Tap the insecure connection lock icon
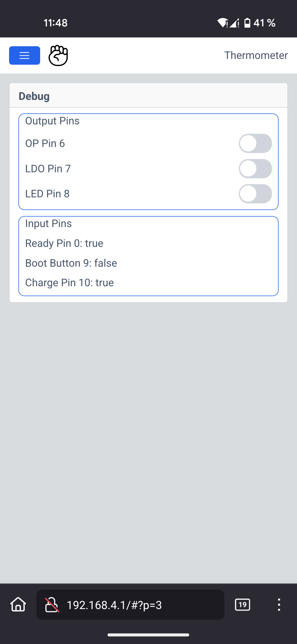This screenshot has height=644, width=297. pyautogui.click(x=52, y=605)
